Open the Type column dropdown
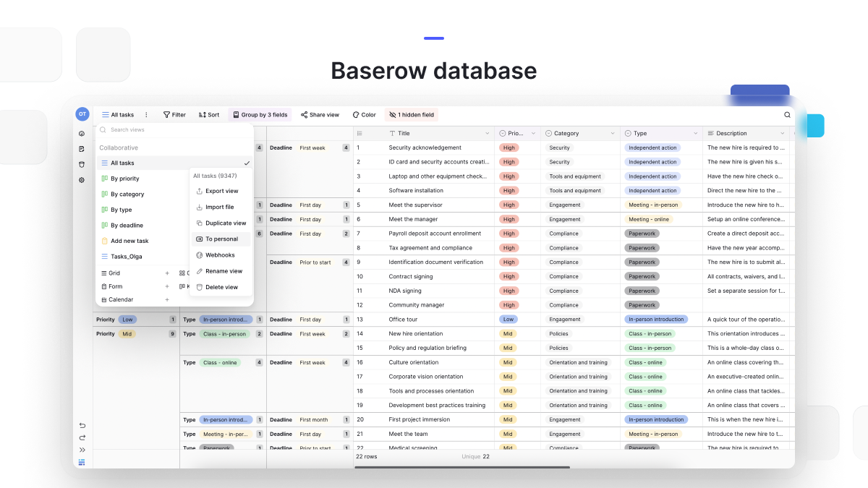This screenshot has height=488, width=868. point(696,133)
